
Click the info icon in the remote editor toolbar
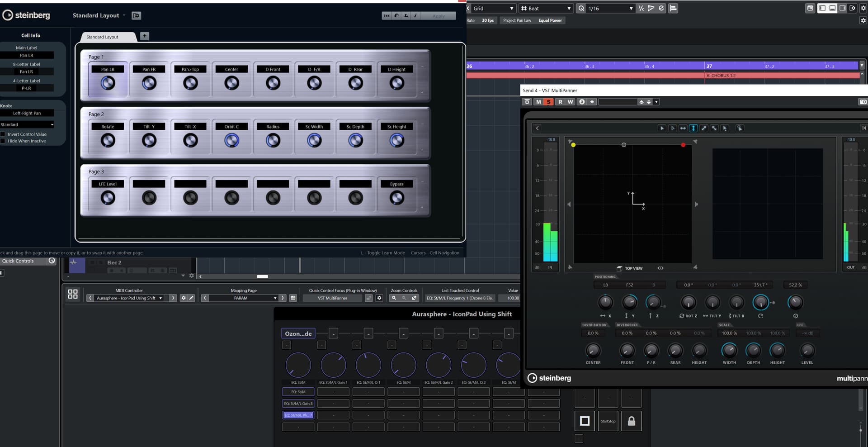pyautogui.click(x=415, y=16)
